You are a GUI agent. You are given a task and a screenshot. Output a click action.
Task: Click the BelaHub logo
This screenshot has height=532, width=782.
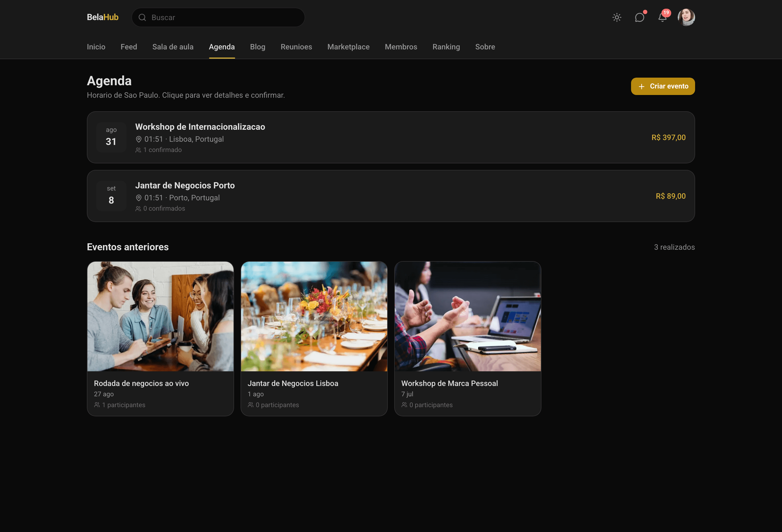click(x=103, y=17)
